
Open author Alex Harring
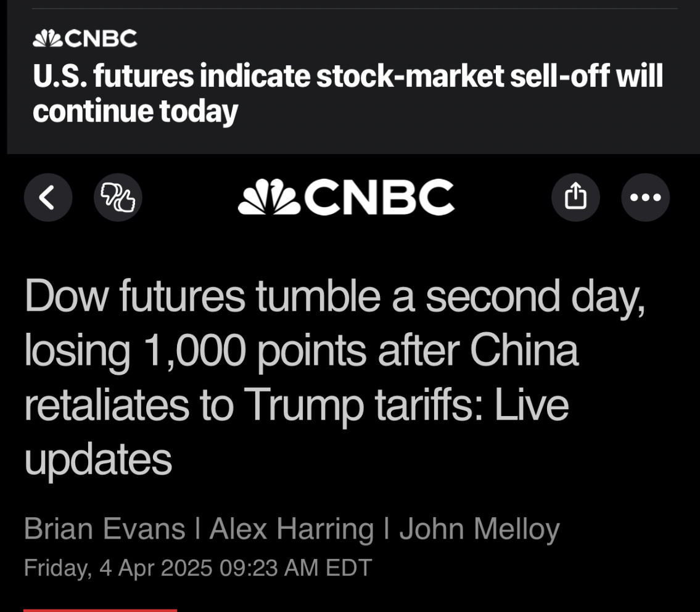pos(292,529)
